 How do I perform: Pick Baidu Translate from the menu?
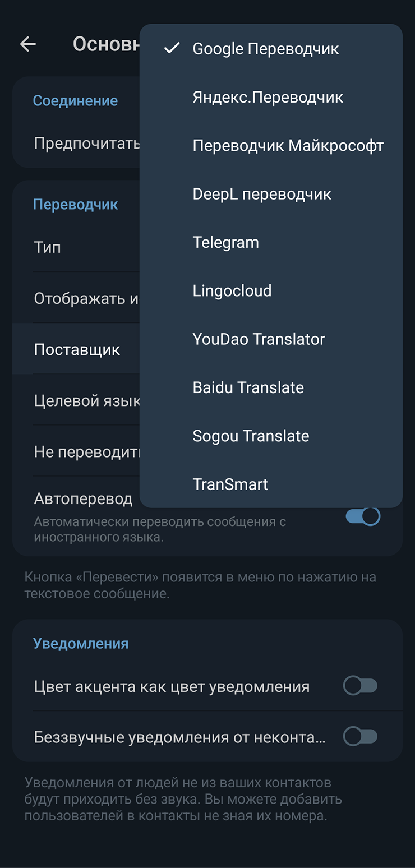click(x=248, y=387)
